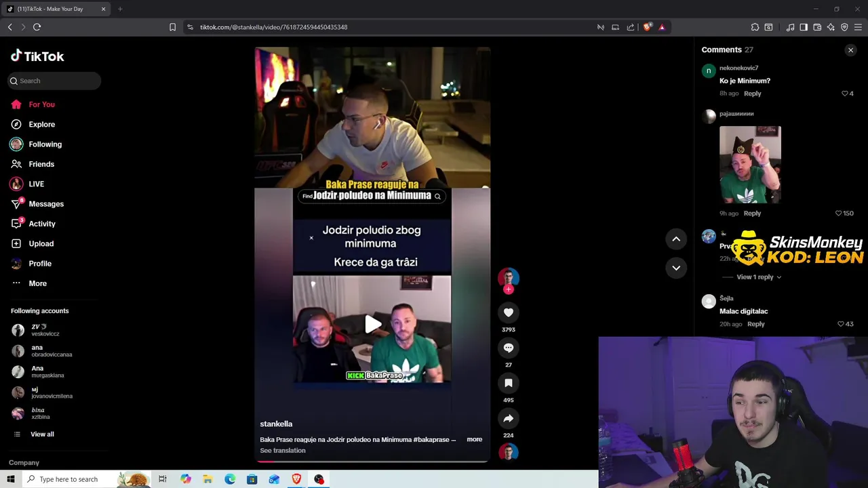Open Microsoft Edge from the taskbar

[230, 479]
